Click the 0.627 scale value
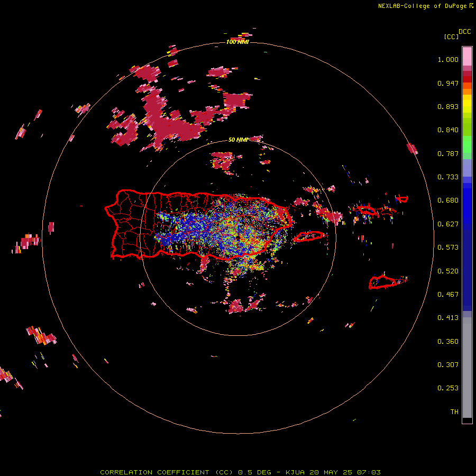476x476 pixels. (x=448, y=224)
